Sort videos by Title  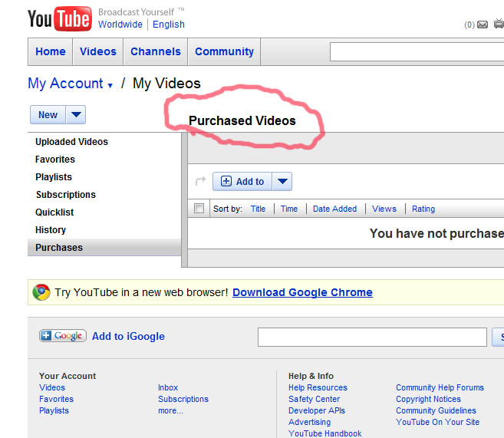(258, 209)
